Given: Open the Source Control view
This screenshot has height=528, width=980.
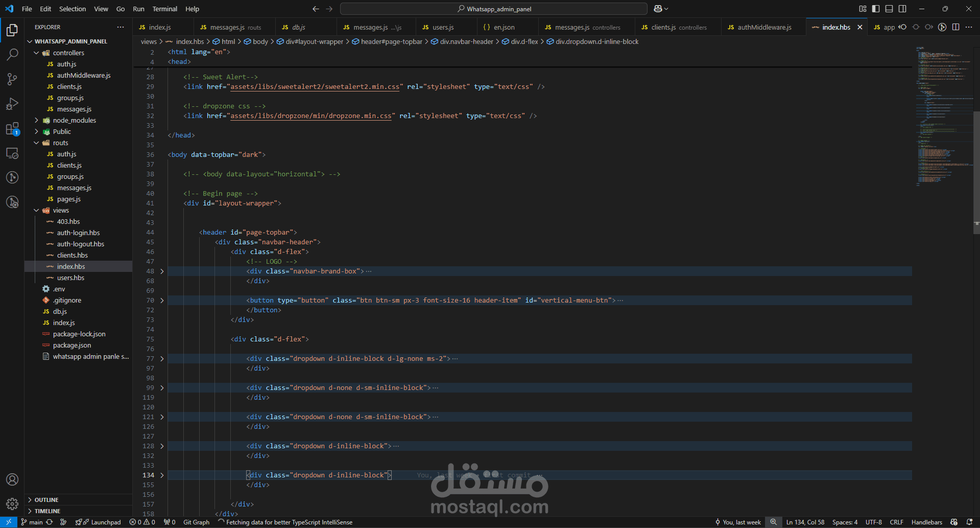Looking at the screenshot, I should coord(12,79).
